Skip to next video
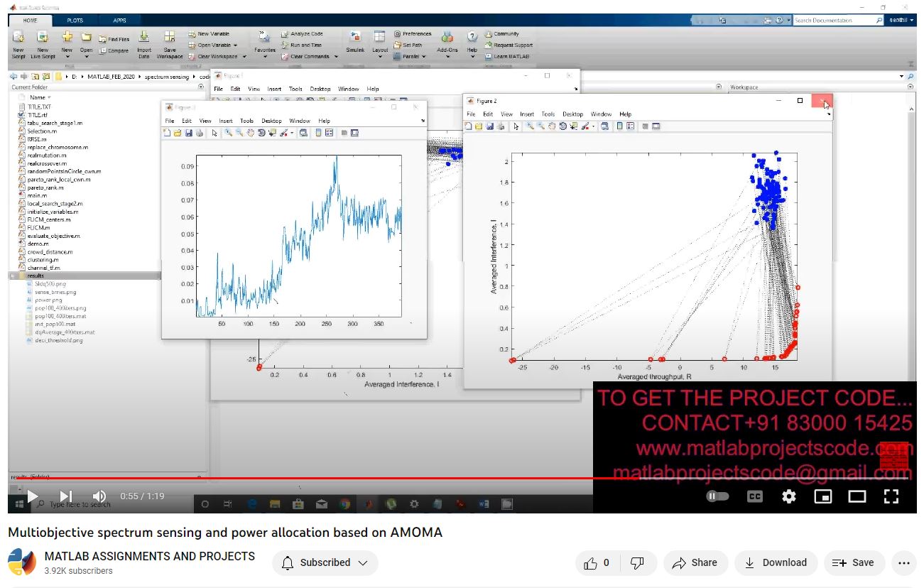 65,496
